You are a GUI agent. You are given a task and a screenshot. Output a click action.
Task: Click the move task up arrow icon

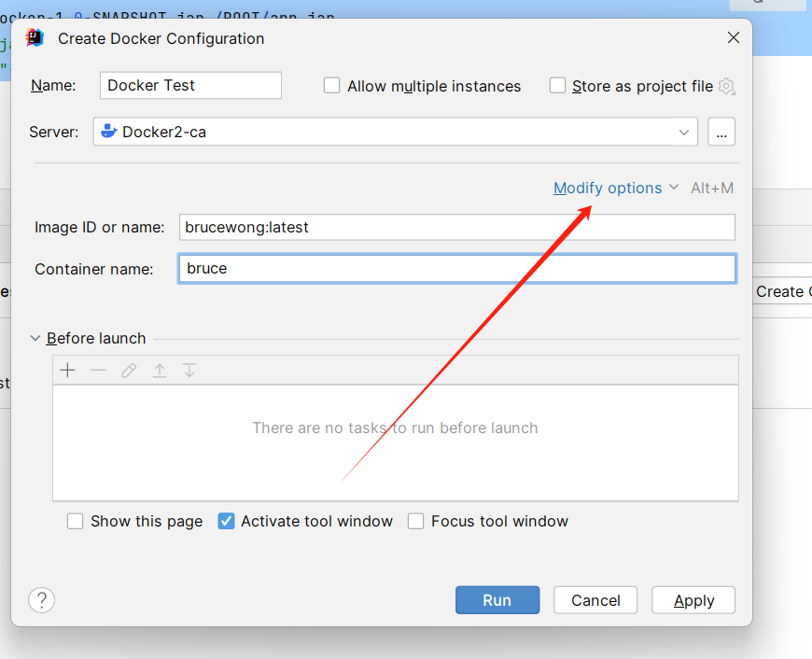pos(159,371)
